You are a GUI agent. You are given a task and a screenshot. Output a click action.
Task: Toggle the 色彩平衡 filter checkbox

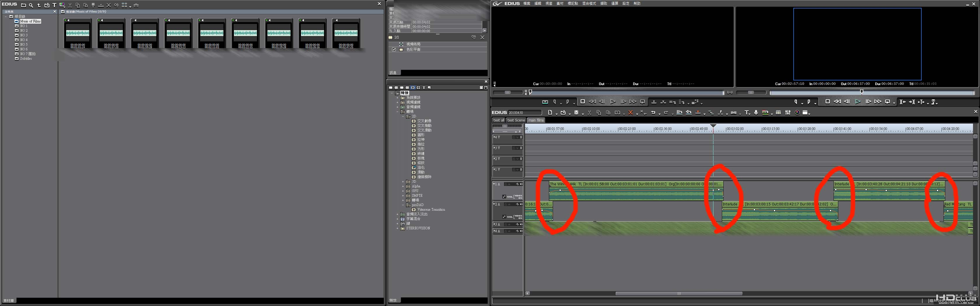click(394, 50)
